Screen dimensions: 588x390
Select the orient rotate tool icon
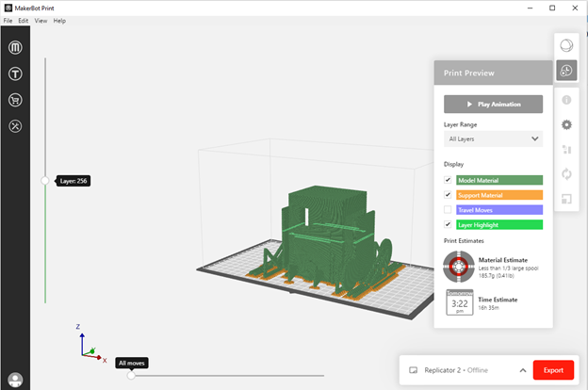point(566,174)
